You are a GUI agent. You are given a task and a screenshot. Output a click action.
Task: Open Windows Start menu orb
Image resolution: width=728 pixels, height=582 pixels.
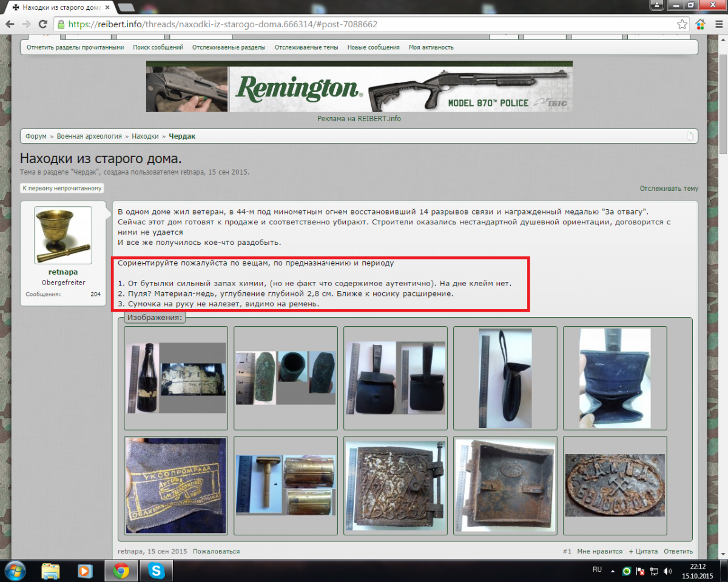point(15,571)
